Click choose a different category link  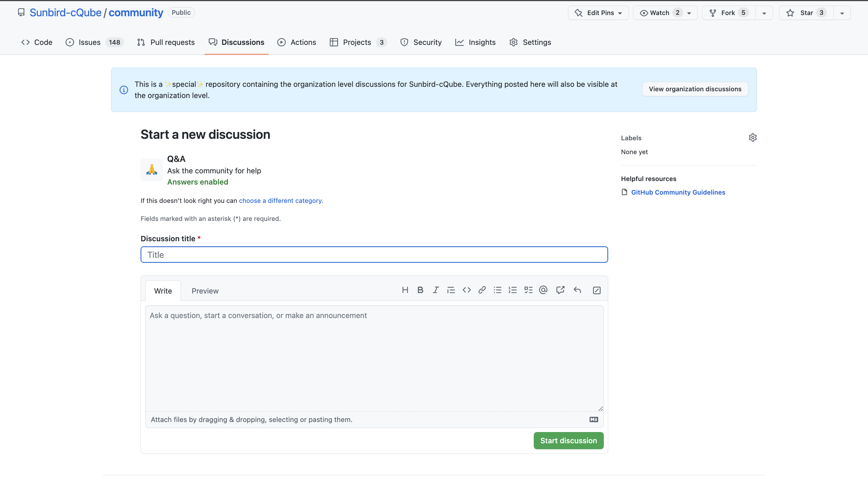[x=281, y=201]
